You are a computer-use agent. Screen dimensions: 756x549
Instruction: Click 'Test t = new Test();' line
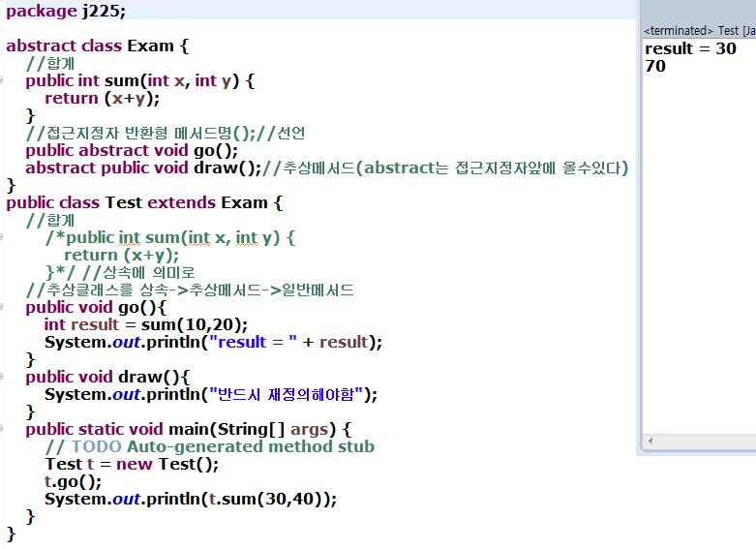tap(132, 464)
